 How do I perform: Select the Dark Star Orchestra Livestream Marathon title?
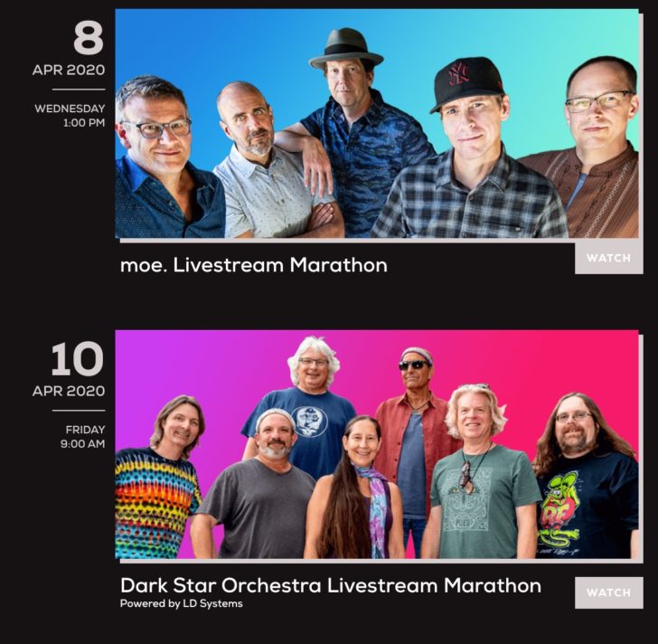click(x=331, y=585)
